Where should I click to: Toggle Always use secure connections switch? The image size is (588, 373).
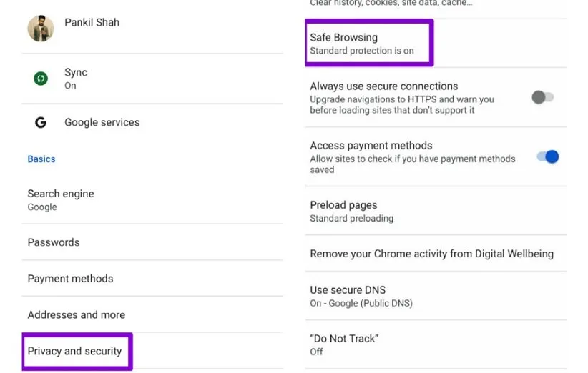coord(543,98)
